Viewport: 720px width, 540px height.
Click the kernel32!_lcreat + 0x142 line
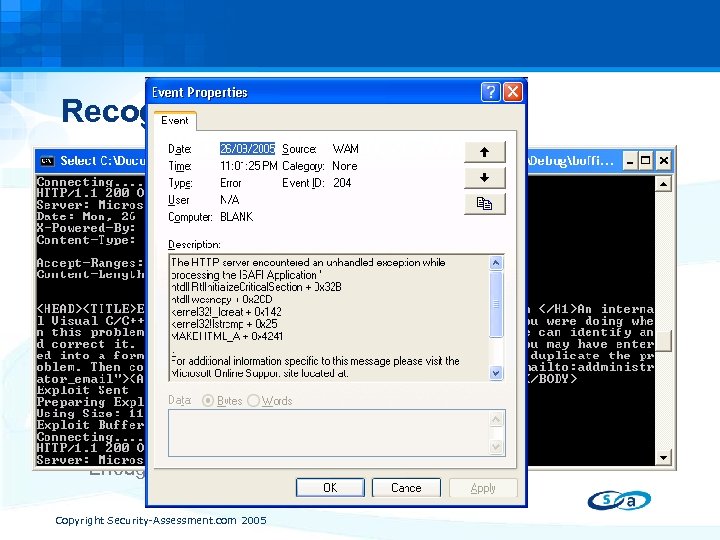click(226, 312)
